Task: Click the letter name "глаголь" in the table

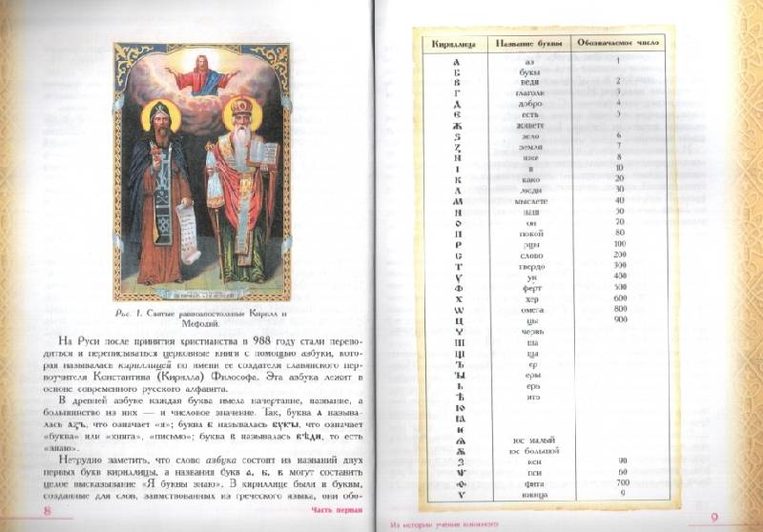Action: 530,92
